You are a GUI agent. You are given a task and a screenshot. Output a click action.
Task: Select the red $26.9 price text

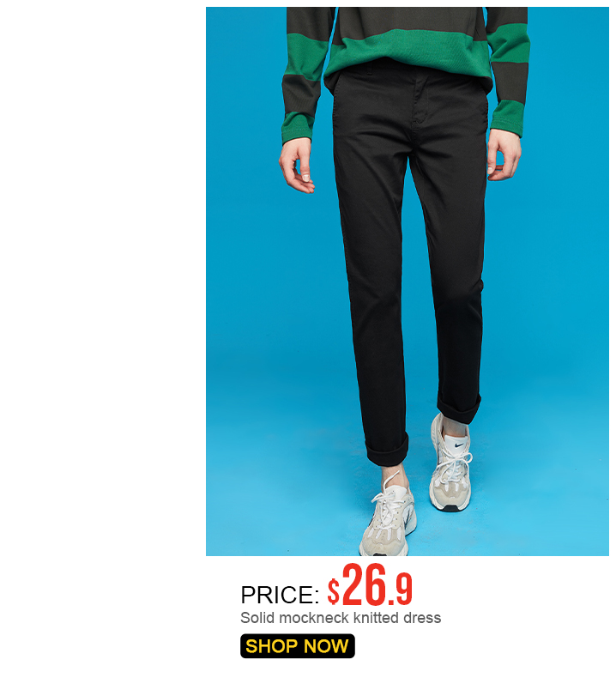pyautogui.click(x=370, y=585)
